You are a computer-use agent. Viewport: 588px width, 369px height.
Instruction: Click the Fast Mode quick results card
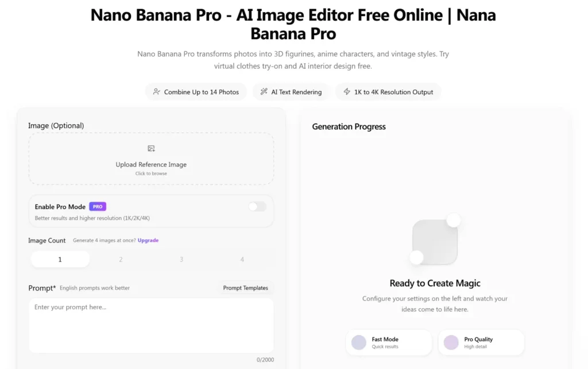tap(389, 342)
